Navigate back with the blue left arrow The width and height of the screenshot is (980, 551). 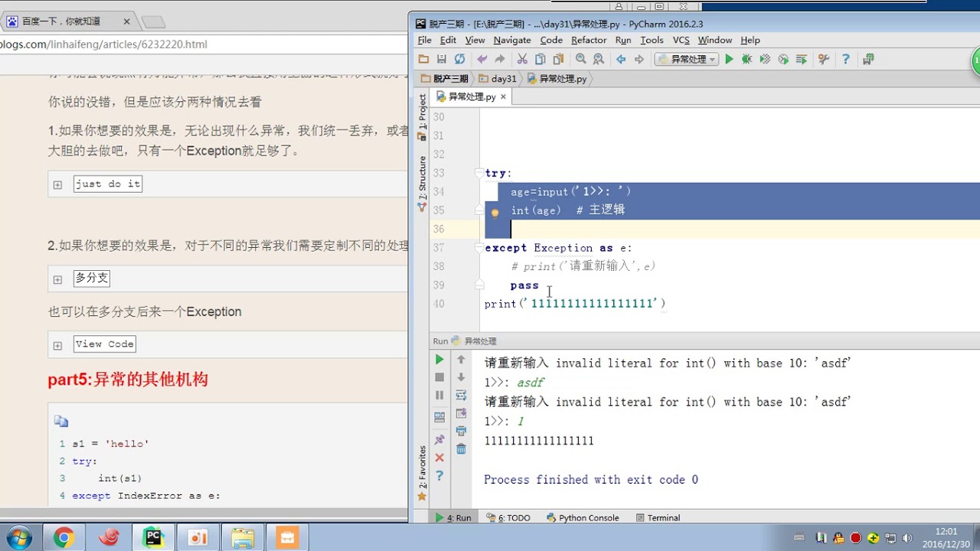tap(621, 59)
